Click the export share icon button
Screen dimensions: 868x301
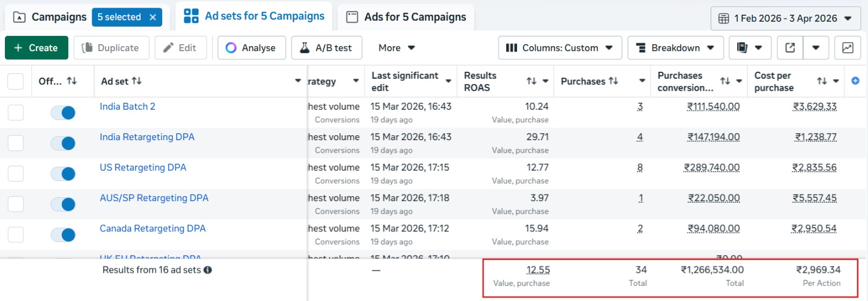tap(790, 48)
